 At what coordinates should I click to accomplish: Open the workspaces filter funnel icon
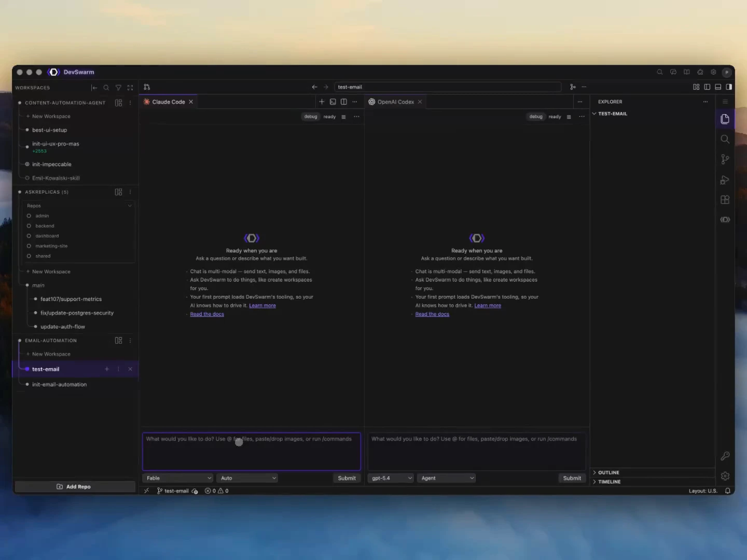tap(118, 88)
